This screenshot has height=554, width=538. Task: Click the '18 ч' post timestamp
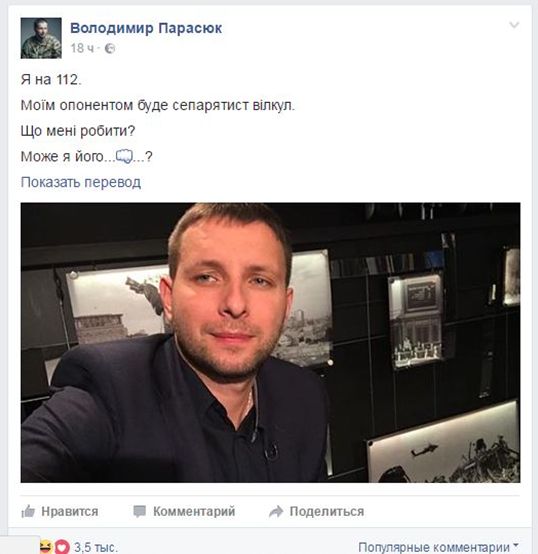click(x=82, y=48)
